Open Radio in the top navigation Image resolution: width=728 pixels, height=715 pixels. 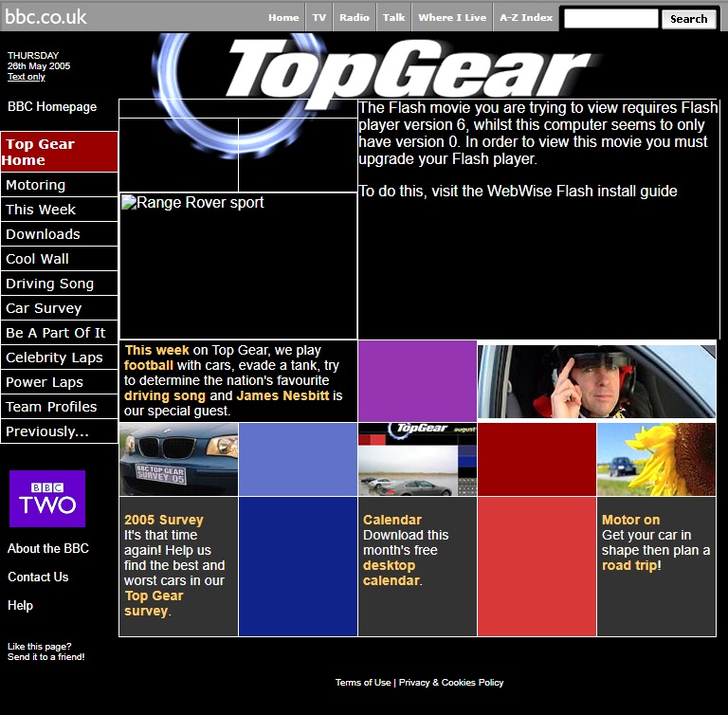[355, 17]
